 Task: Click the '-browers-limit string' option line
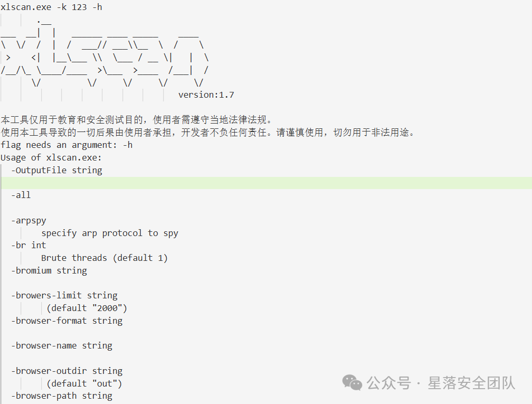pos(64,295)
